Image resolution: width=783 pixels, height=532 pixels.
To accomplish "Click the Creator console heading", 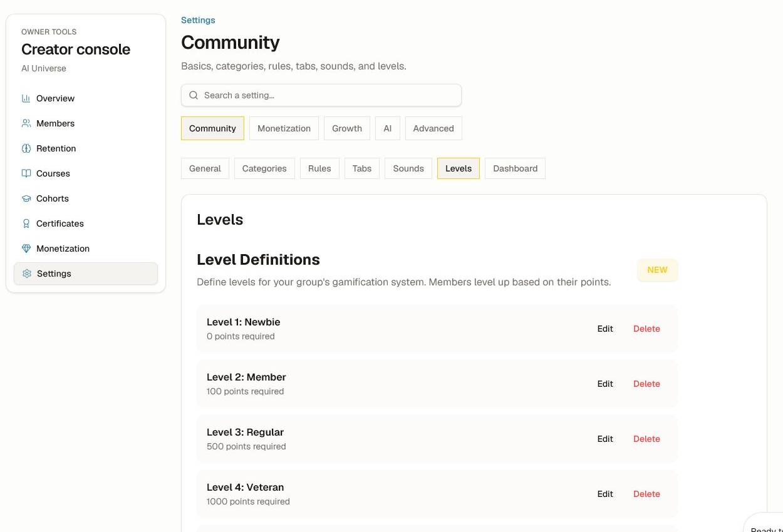I will click(76, 49).
